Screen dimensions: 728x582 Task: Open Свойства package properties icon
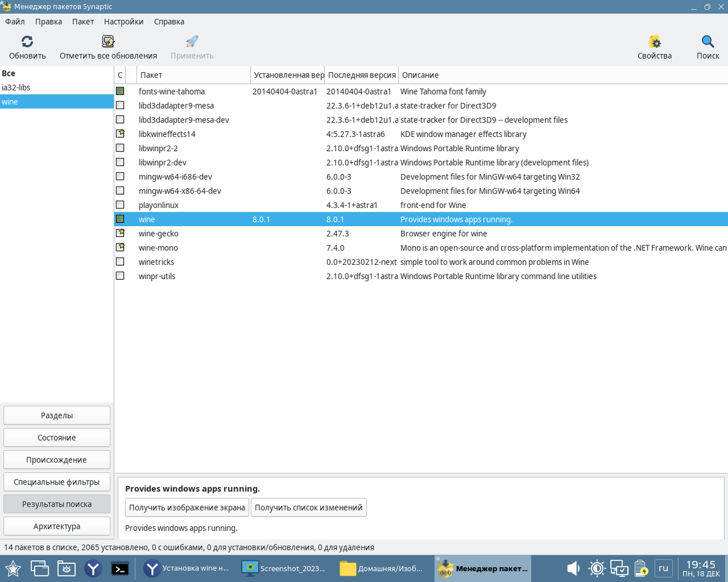point(655,42)
